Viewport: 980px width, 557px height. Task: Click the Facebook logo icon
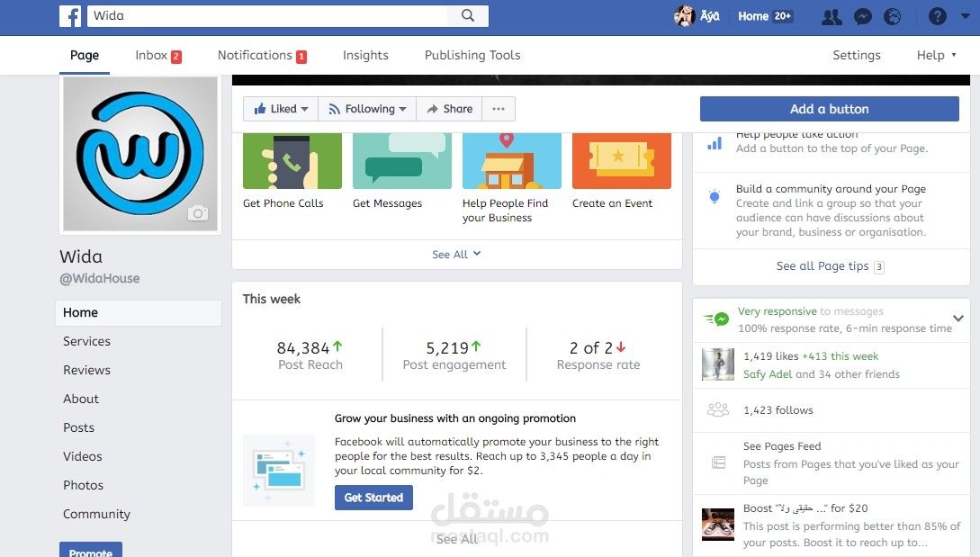[70, 16]
